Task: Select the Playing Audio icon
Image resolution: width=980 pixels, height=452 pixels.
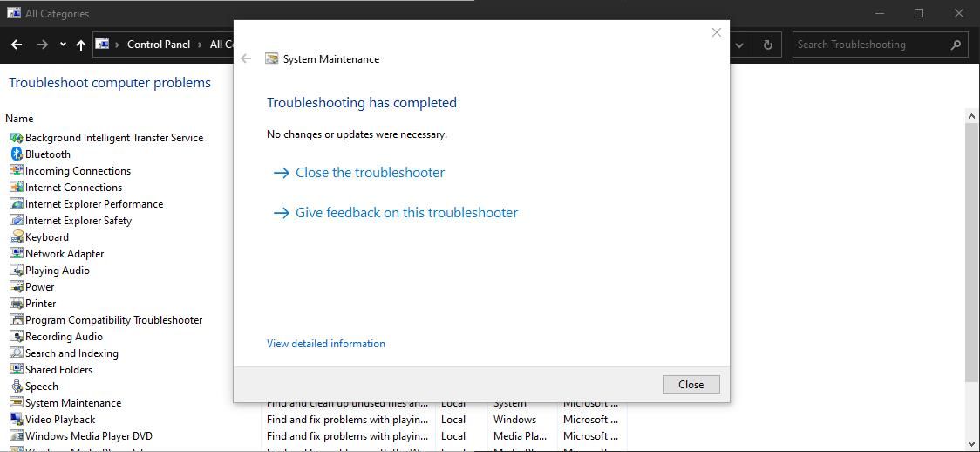Action: click(x=17, y=271)
